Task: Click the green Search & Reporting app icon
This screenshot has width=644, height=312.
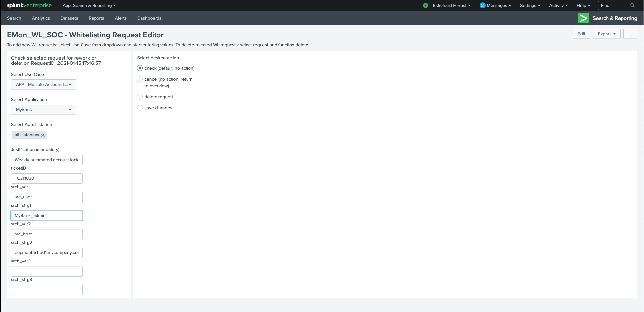Action: tap(583, 18)
